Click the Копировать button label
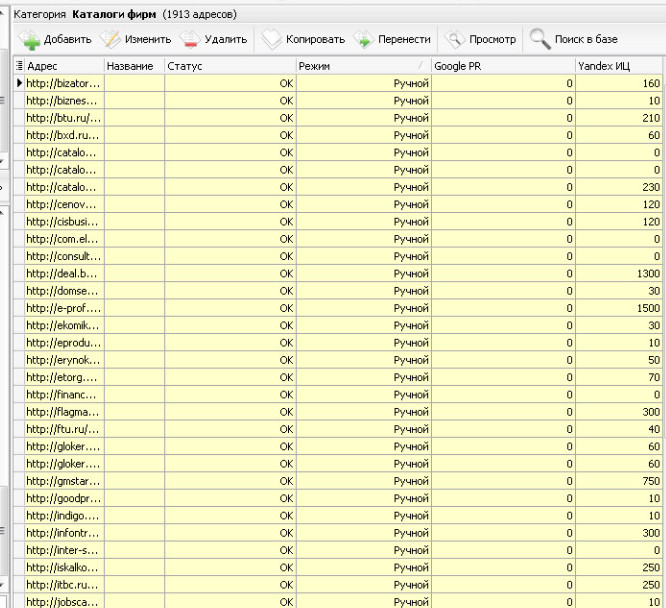 click(x=315, y=40)
